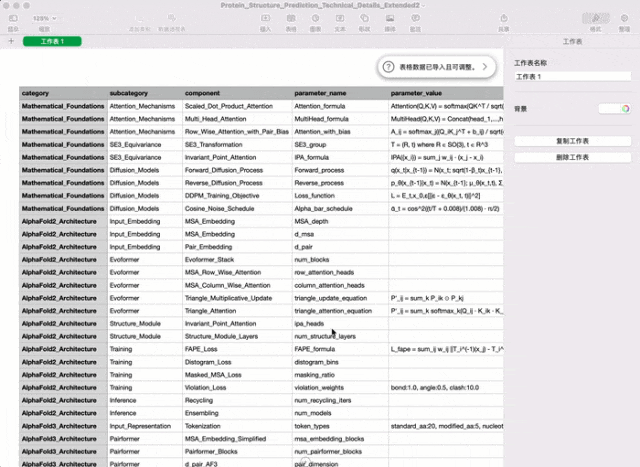Select cell IPA_formula
640x467 pixels.
(340, 157)
